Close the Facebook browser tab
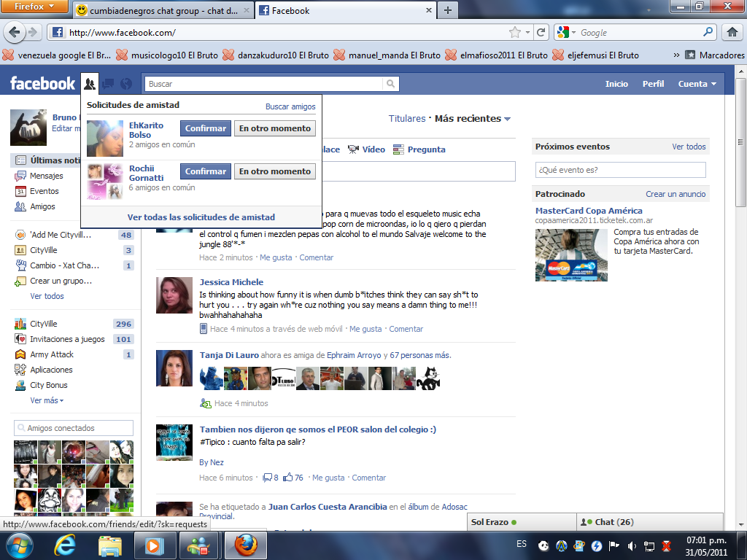The image size is (747, 560). [x=428, y=10]
